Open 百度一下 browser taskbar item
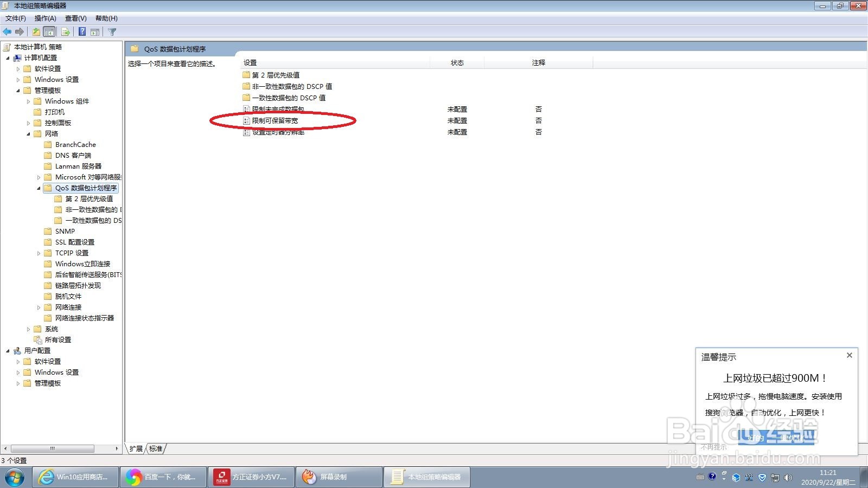Image resolution: width=868 pixels, height=488 pixels. [163, 477]
